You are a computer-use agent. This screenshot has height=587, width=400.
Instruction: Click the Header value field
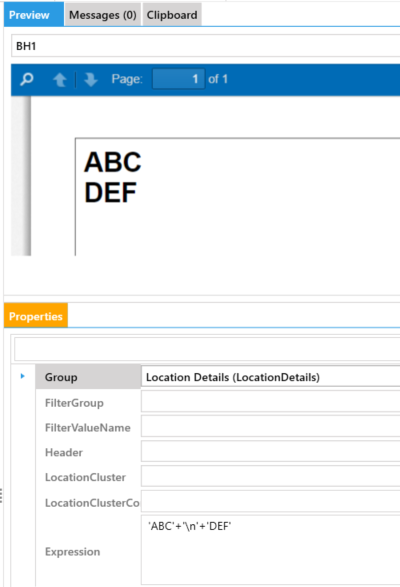270,451
